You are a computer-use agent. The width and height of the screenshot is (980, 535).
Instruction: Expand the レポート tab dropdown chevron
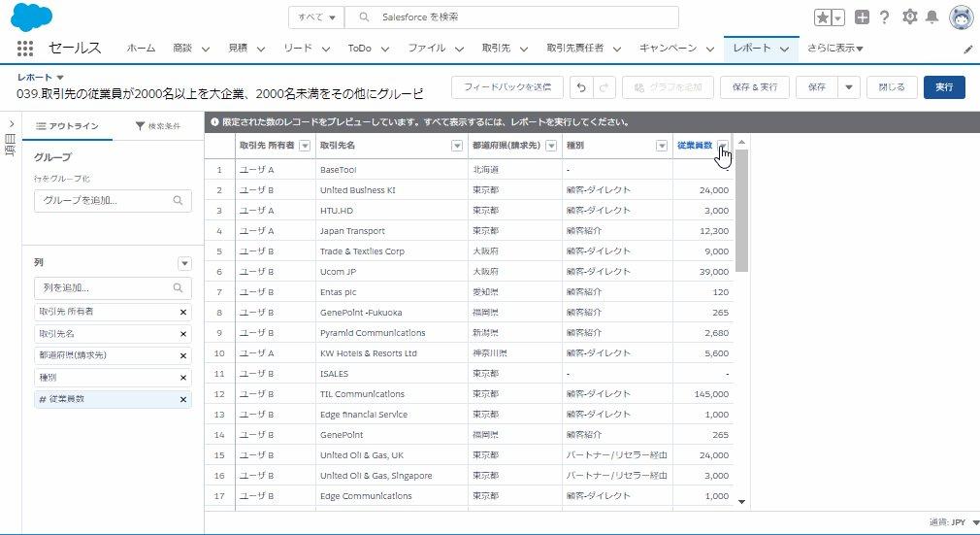tap(785, 49)
